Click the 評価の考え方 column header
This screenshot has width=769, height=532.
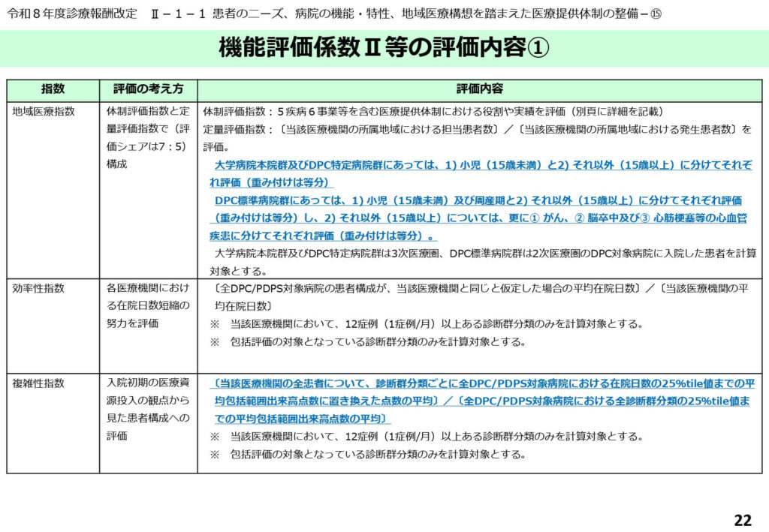point(148,89)
